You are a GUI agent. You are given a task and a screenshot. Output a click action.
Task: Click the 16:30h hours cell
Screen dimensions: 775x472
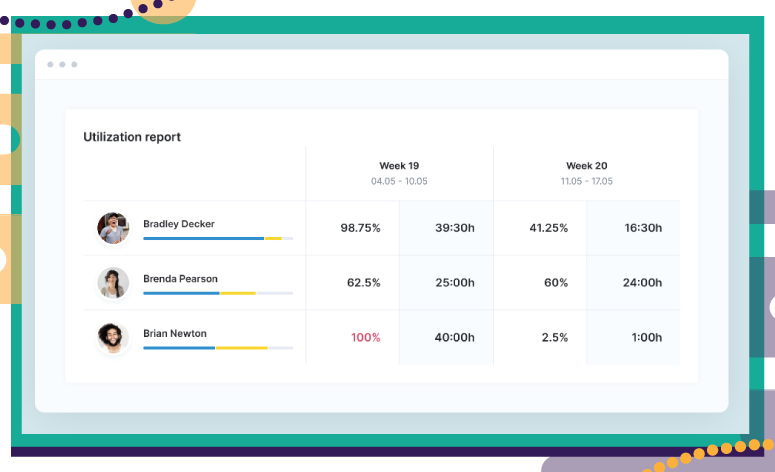(x=643, y=228)
